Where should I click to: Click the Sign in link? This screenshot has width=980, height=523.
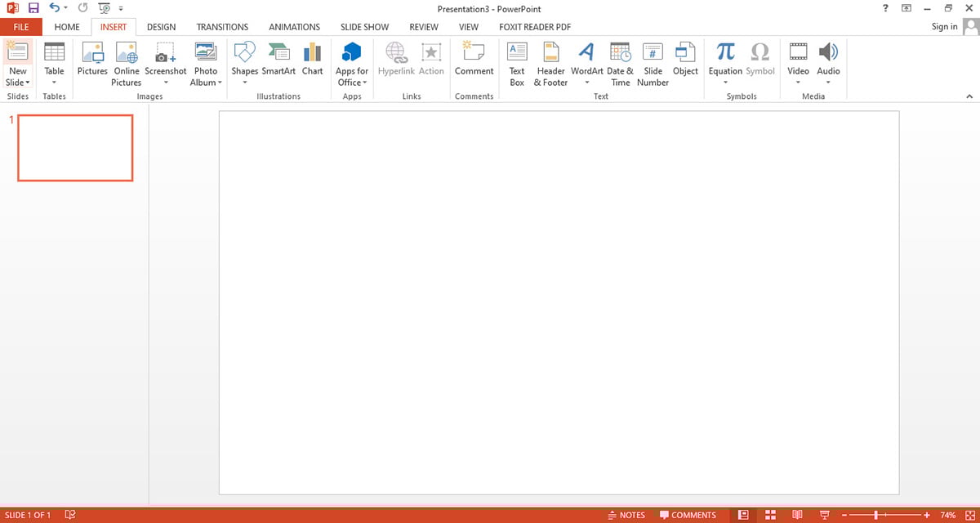(944, 27)
